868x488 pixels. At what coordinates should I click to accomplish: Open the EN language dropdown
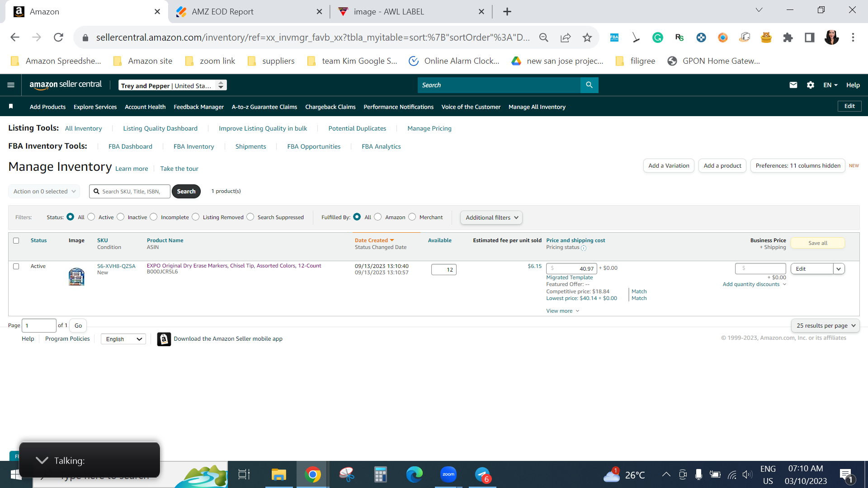point(830,85)
